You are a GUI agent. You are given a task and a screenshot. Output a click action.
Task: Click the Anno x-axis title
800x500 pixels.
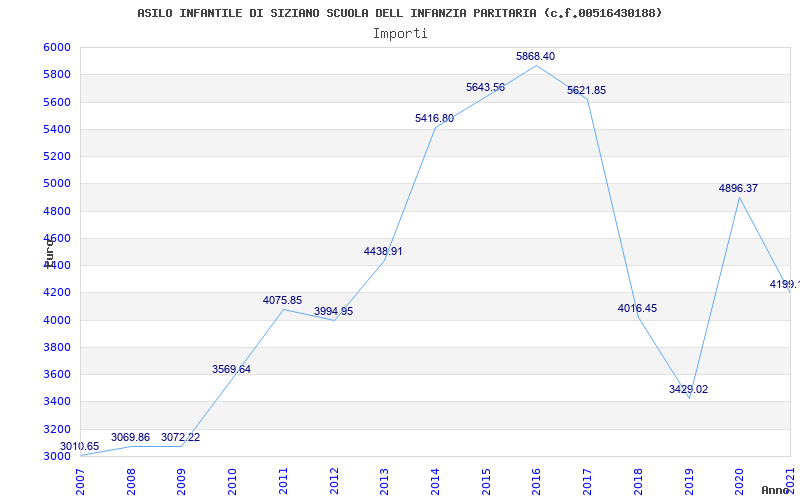tap(775, 490)
